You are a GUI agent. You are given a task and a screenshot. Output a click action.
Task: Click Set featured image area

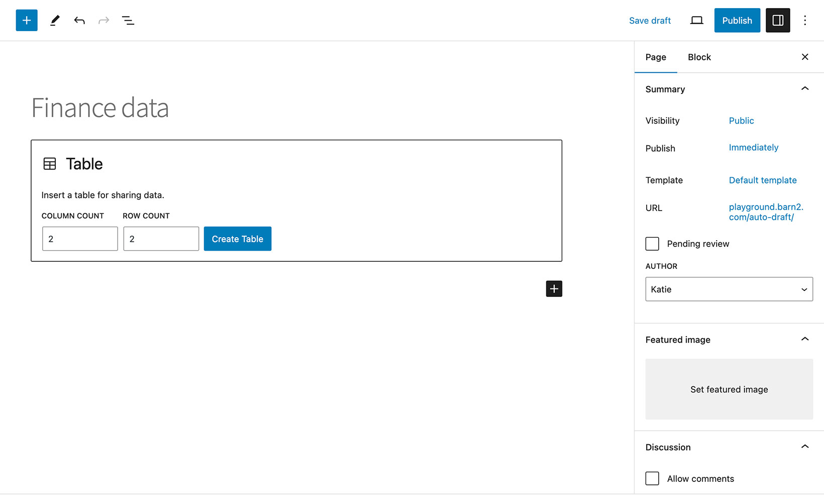pyautogui.click(x=729, y=389)
